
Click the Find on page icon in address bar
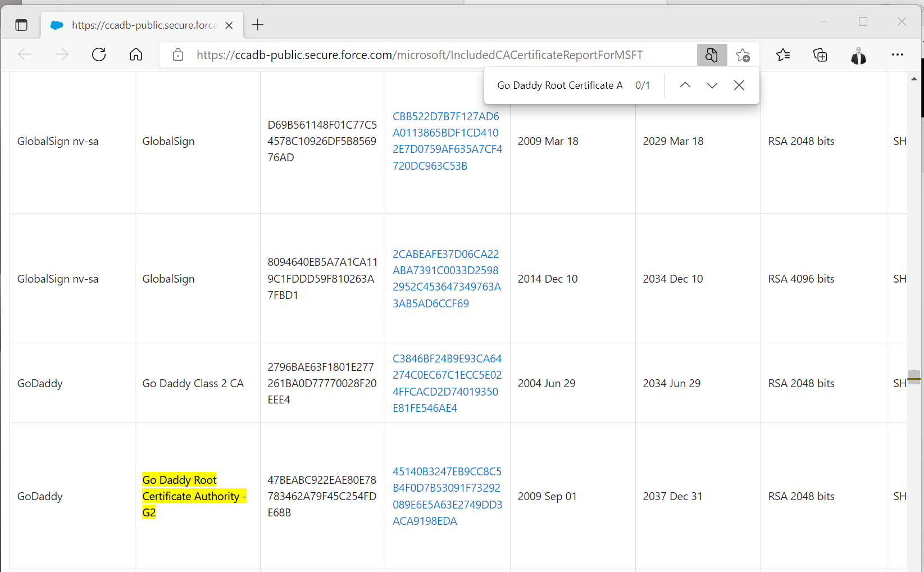712,55
